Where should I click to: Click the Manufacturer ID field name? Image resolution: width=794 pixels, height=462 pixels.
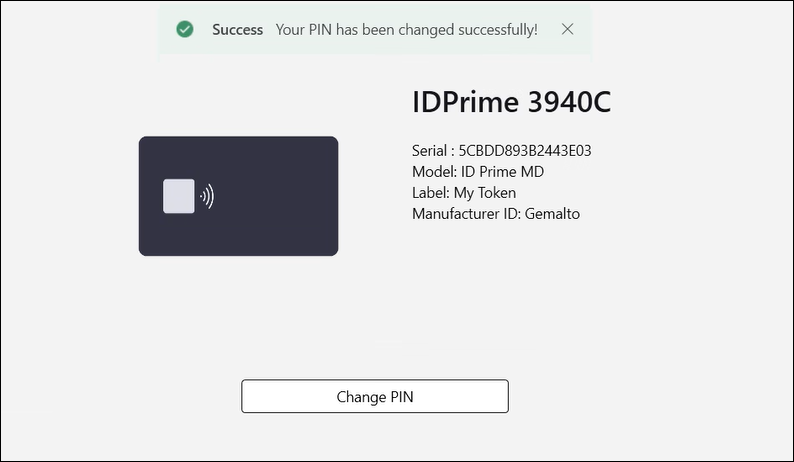465,214
